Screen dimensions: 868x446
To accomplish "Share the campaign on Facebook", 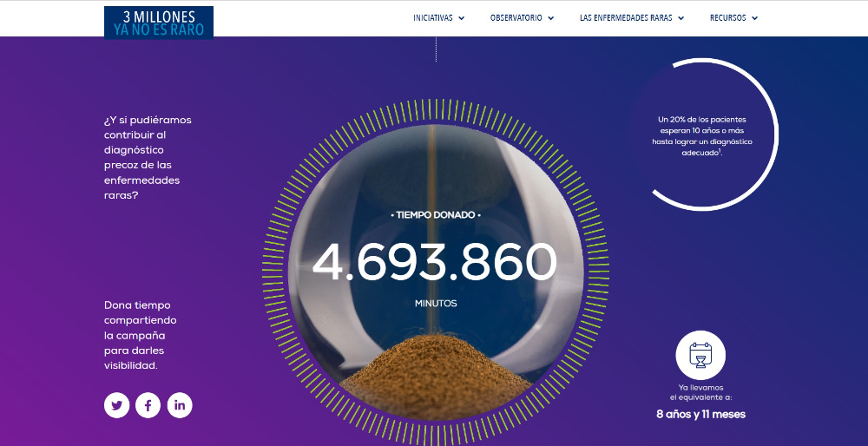I will pos(148,405).
